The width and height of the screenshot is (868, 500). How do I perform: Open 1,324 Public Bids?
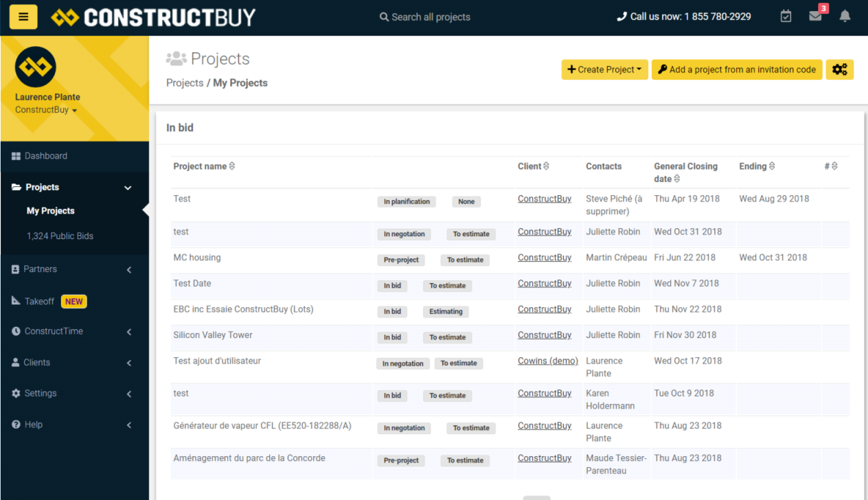point(60,236)
